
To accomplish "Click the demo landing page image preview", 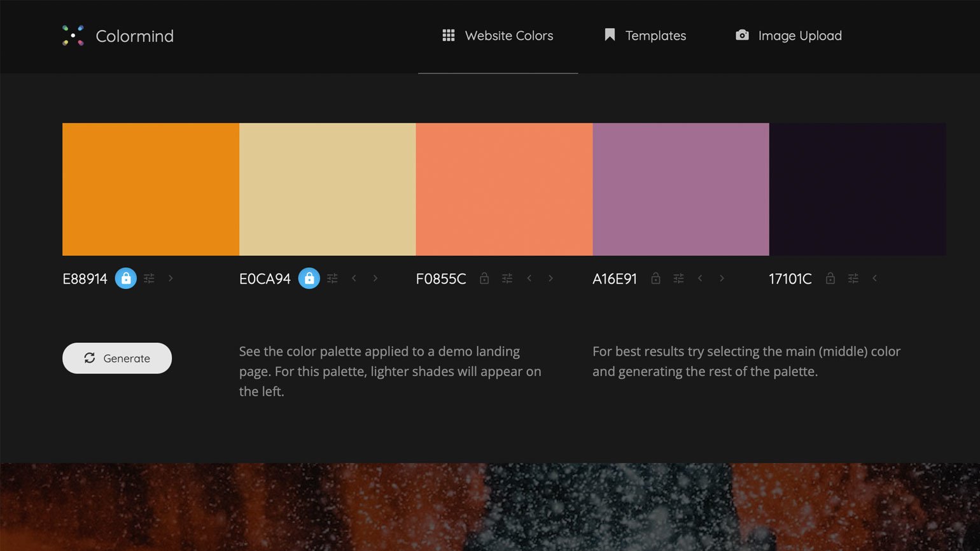I will tap(490, 506).
